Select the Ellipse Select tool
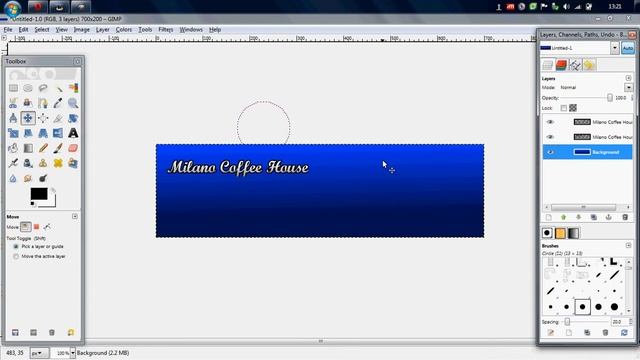The height and width of the screenshot is (360, 640). pos(28,88)
